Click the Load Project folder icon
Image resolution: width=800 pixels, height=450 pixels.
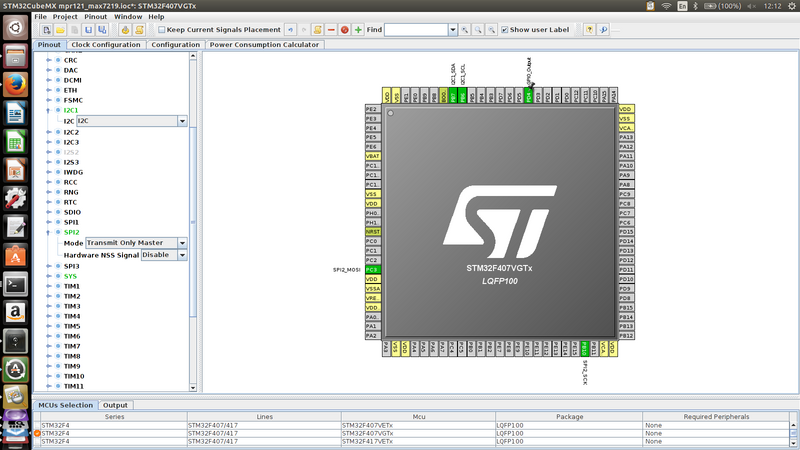(x=60, y=30)
